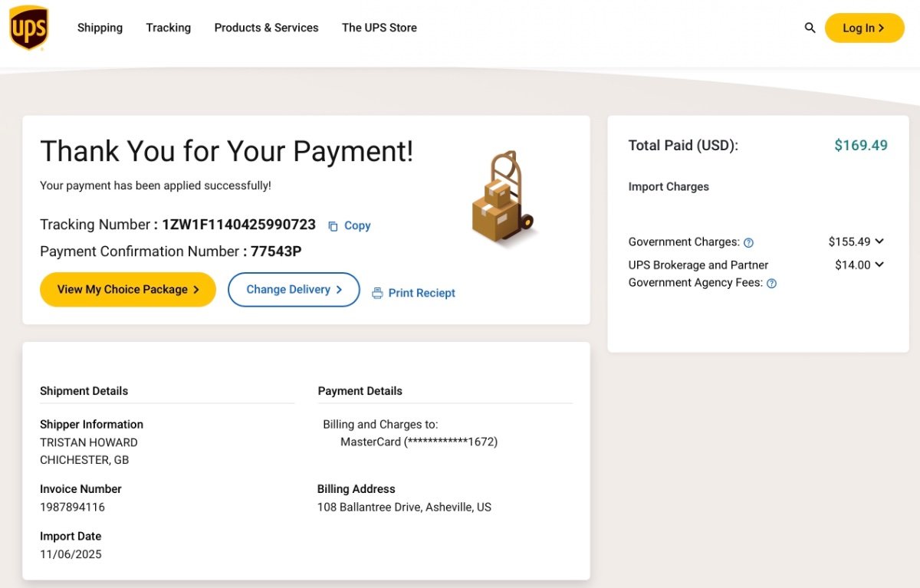
Task: Open Products & Services menu
Action: [x=266, y=28]
